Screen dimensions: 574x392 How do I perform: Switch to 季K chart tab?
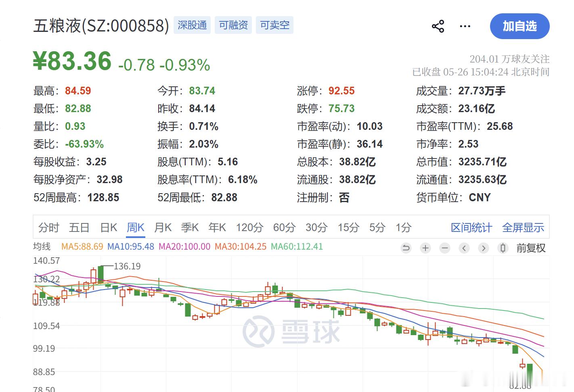pos(190,227)
